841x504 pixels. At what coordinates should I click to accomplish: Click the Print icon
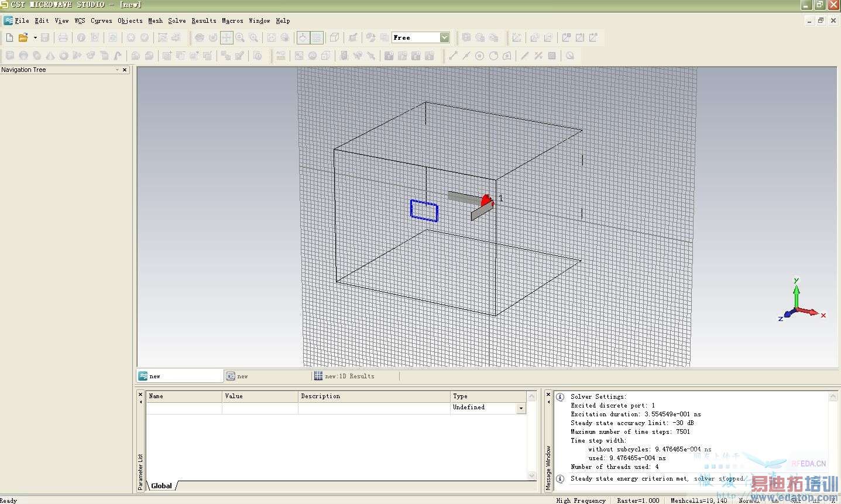(63, 37)
